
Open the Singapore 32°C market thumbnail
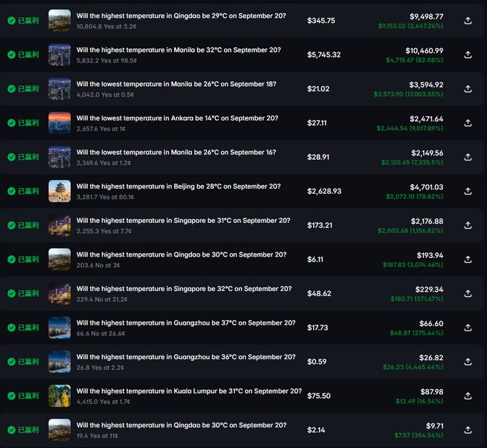tap(59, 293)
